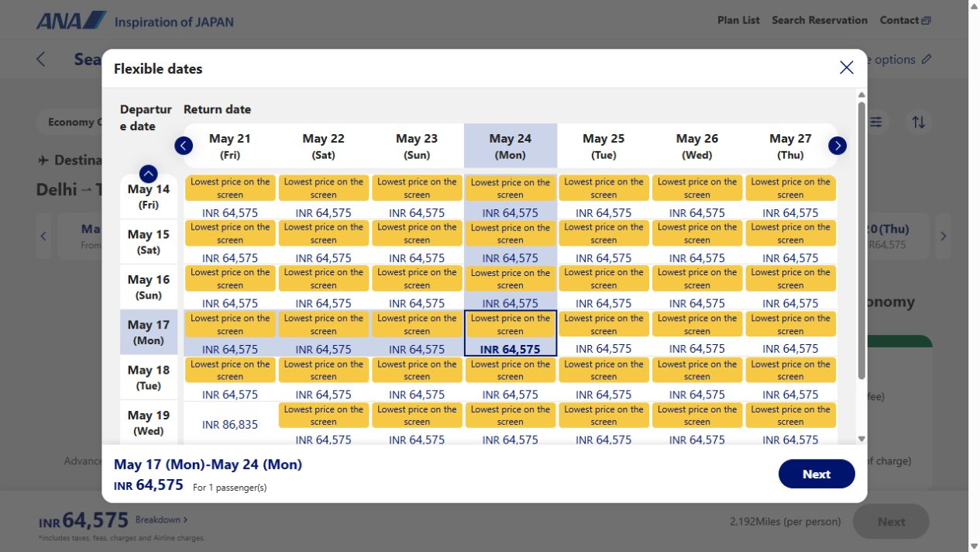Click the dialog scrollbar up arrow
The height and width of the screenshot is (552, 980).
coord(861,95)
